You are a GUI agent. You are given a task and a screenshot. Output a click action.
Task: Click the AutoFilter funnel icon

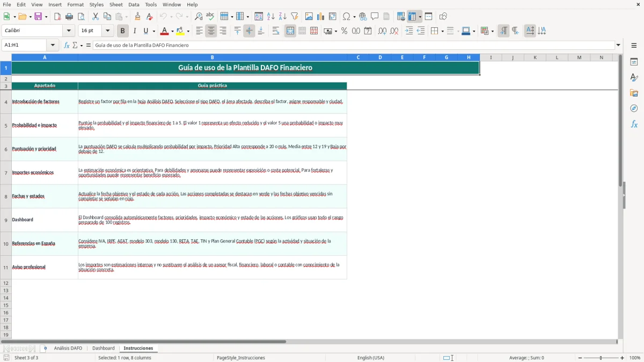(x=295, y=17)
